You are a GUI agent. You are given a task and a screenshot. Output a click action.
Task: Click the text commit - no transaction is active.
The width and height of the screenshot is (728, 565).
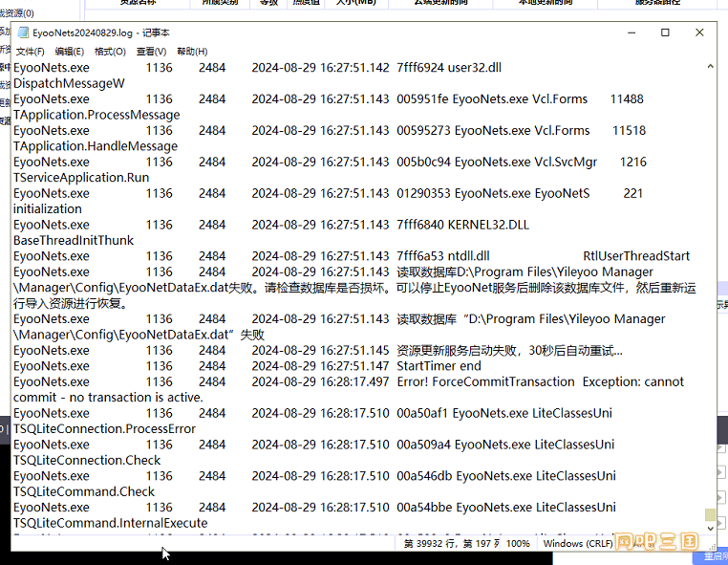[x=108, y=398]
